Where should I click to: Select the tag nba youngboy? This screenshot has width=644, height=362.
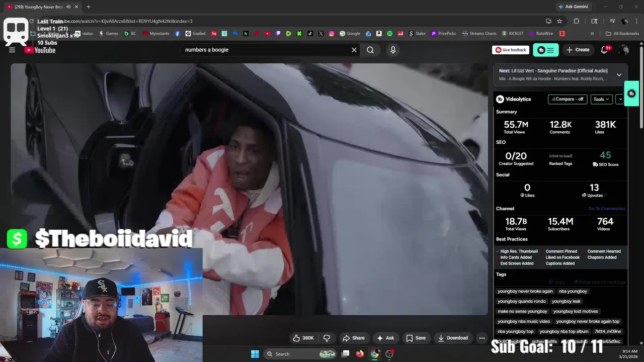pyautogui.click(x=573, y=291)
